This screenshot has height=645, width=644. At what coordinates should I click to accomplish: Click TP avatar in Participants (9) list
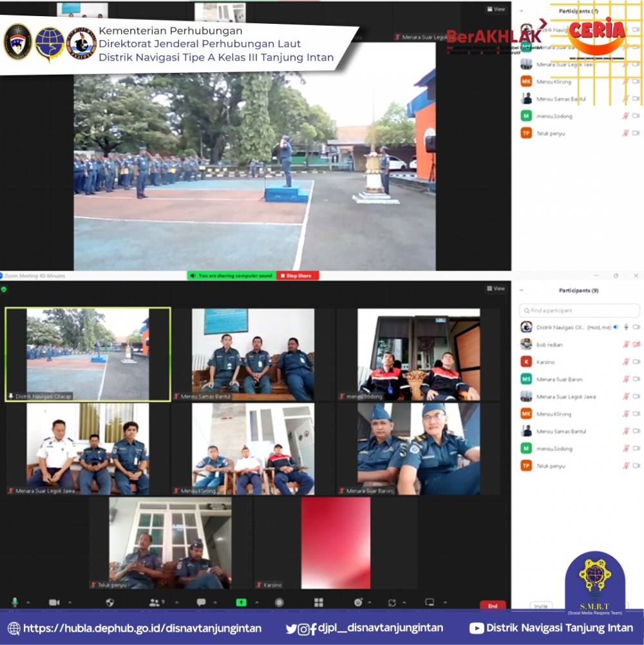click(x=526, y=465)
